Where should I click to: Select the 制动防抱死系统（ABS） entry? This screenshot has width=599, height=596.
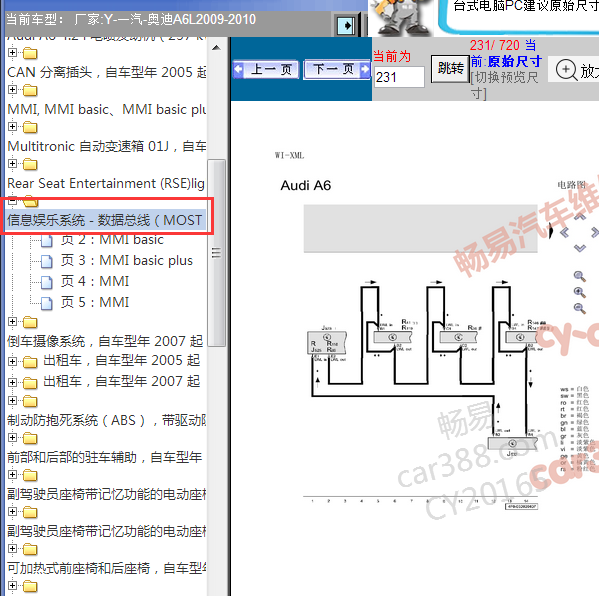[x=107, y=420]
